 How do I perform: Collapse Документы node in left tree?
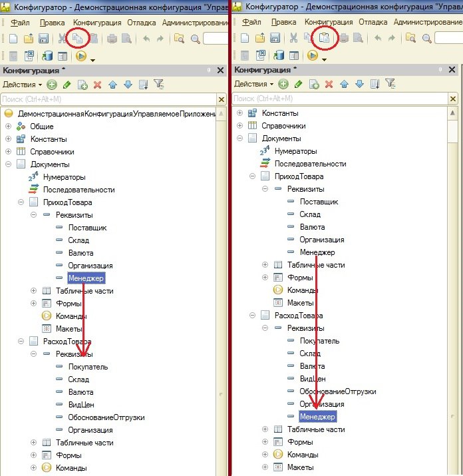pyautogui.click(x=9, y=164)
